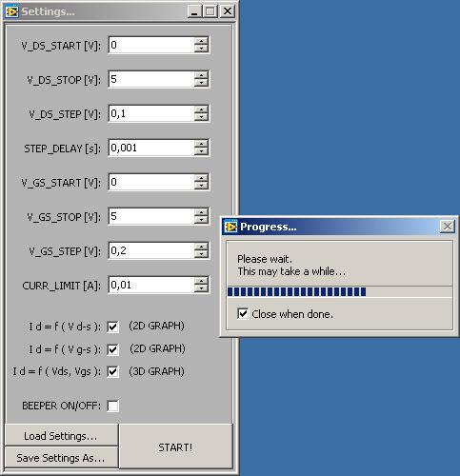
Task: Focus the STEP_DELAY [s] field showing 0,001
Action: point(151,148)
